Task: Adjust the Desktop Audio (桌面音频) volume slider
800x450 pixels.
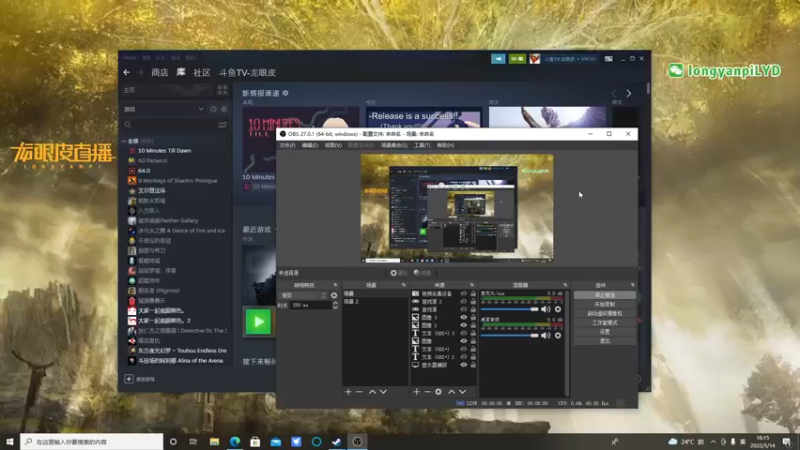Action: point(509,335)
